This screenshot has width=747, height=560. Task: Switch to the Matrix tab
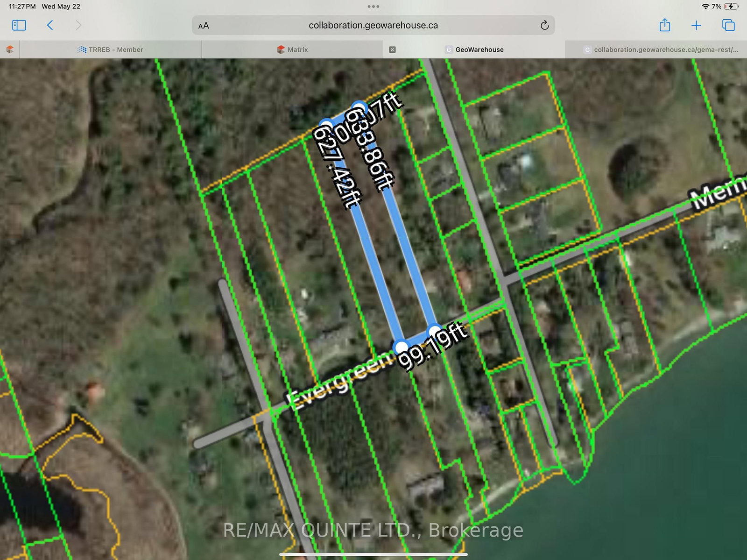(x=293, y=50)
